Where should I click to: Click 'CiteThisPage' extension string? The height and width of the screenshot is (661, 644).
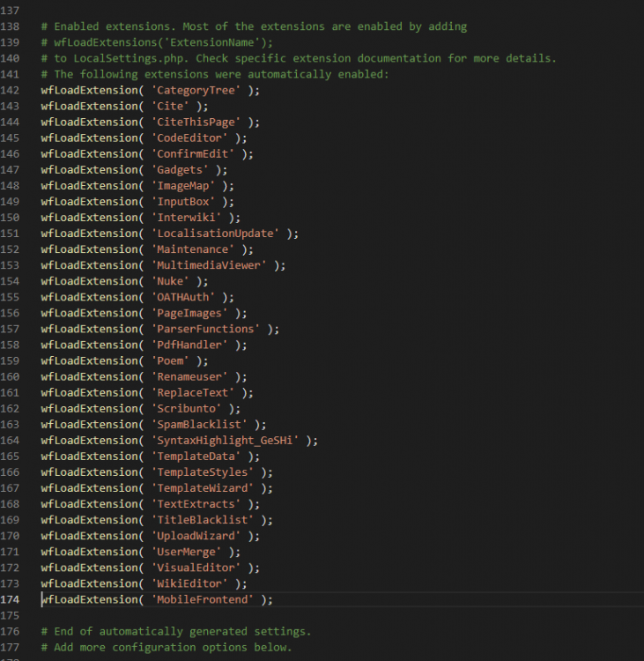(x=196, y=123)
